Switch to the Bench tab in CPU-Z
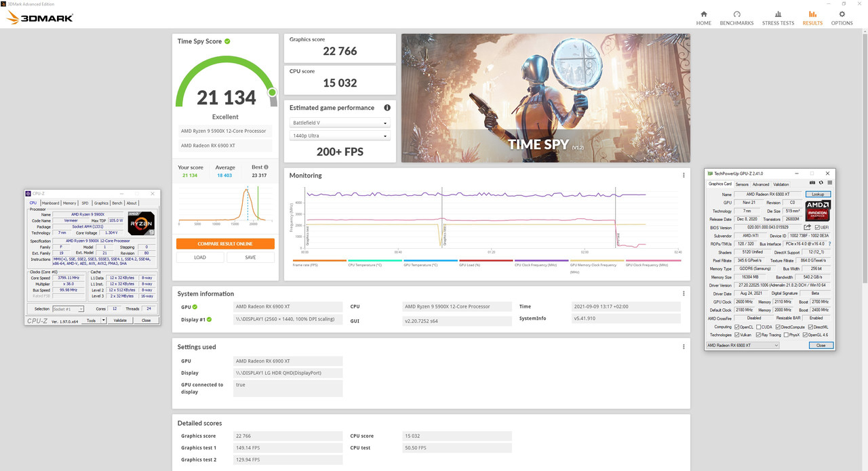The width and height of the screenshot is (868, 471). [x=117, y=203]
